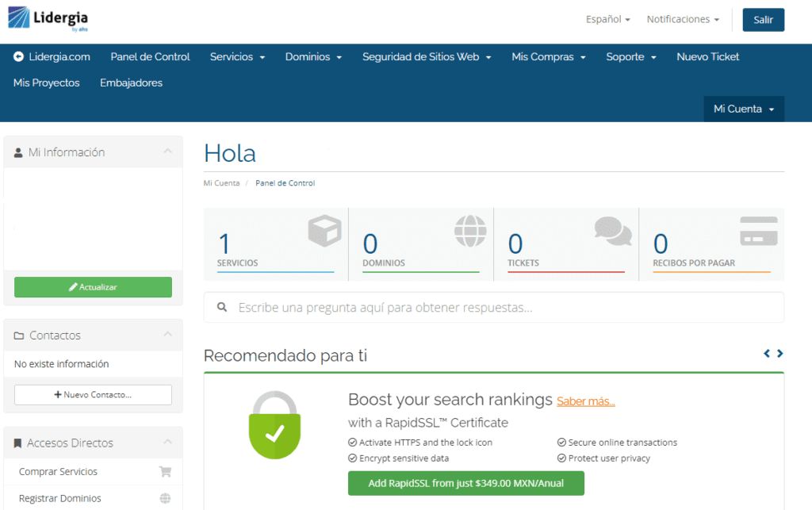
Task: Go to previous recommendation arrow
Action: click(x=767, y=353)
